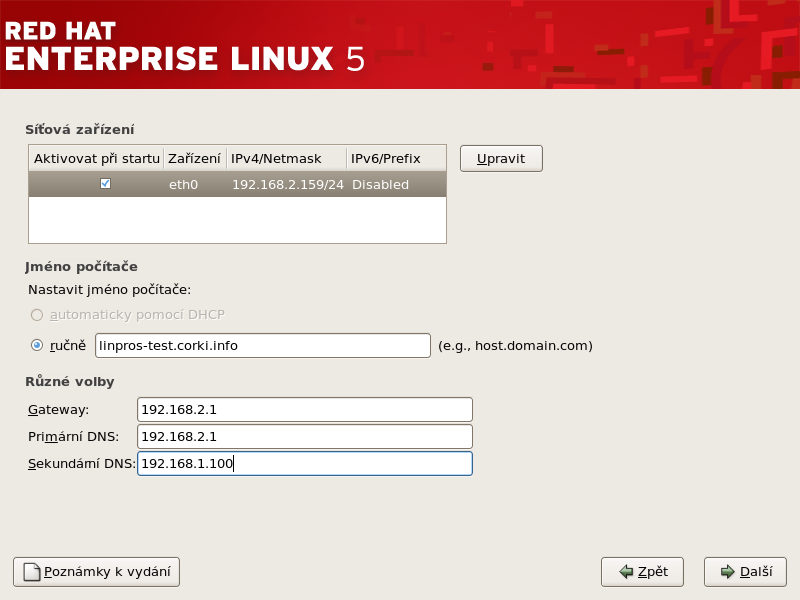Sort by the Aktivovat při startu column header
The width and height of the screenshot is (800, 600).
[96, 158]
